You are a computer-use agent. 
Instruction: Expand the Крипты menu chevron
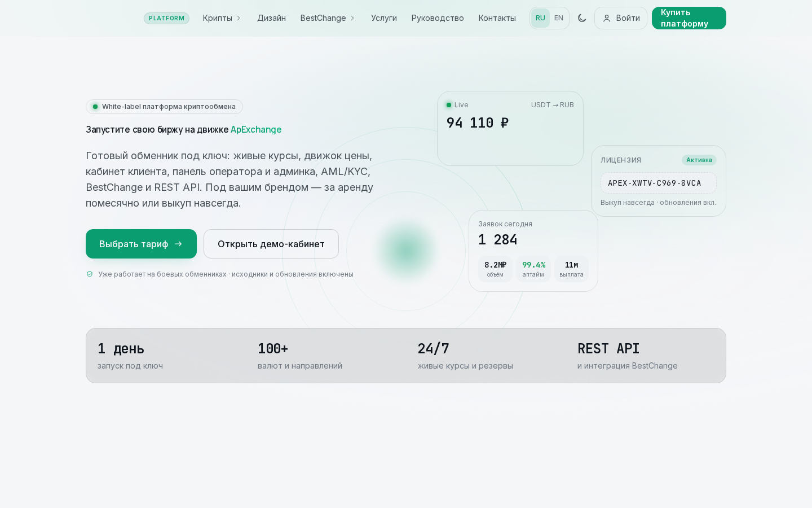239,18
